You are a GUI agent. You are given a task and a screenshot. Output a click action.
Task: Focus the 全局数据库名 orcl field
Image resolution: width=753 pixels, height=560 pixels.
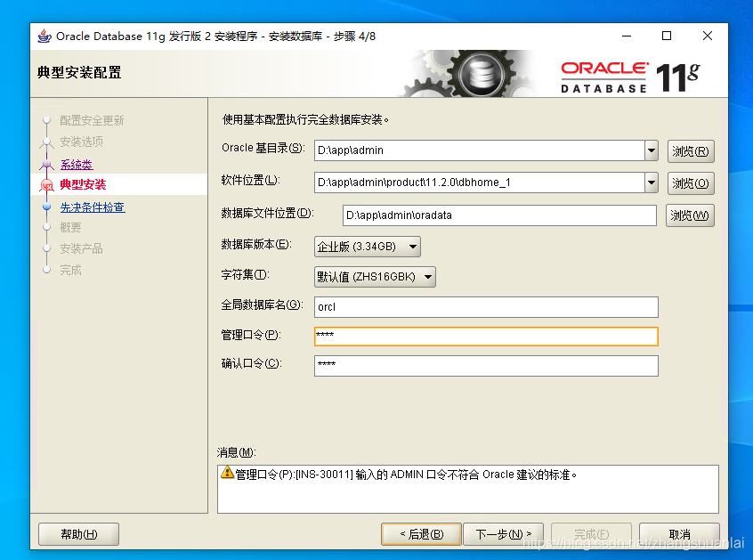pos(486,307)
